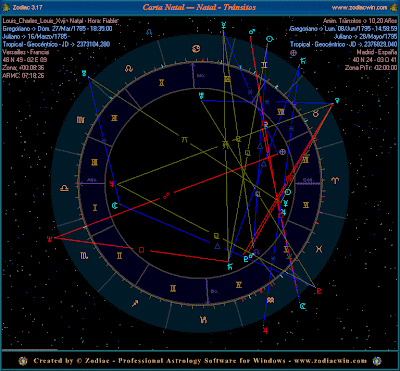Select the Pisces sign on the zodiac ring
400x371 pixels.
click(319, 249)
